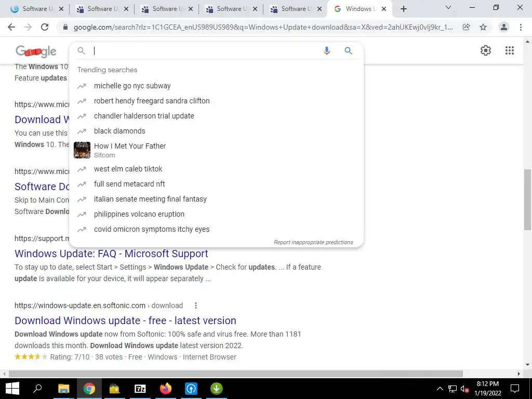
Task: Launch Firefox from the taskbar
Action: 166,389
